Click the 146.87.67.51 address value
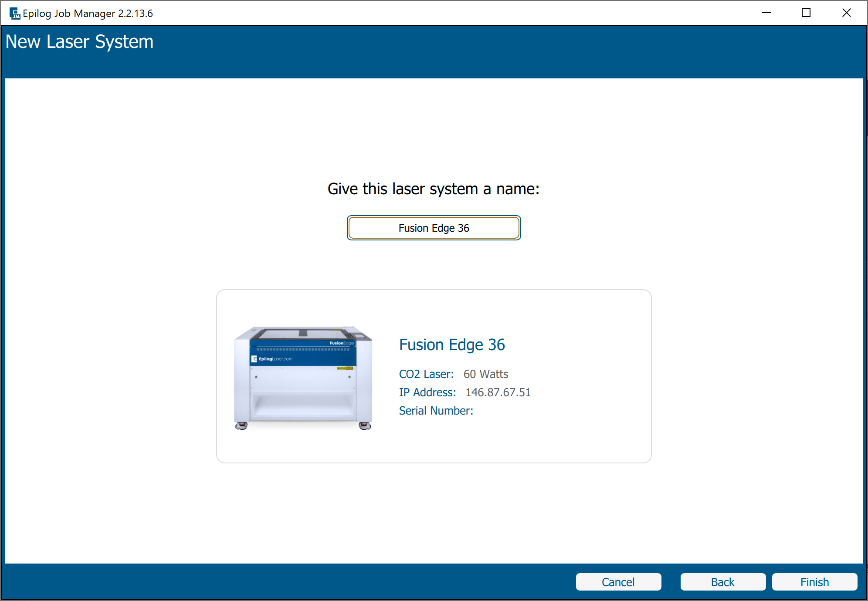The image size is (868, 601). (498, 392)
